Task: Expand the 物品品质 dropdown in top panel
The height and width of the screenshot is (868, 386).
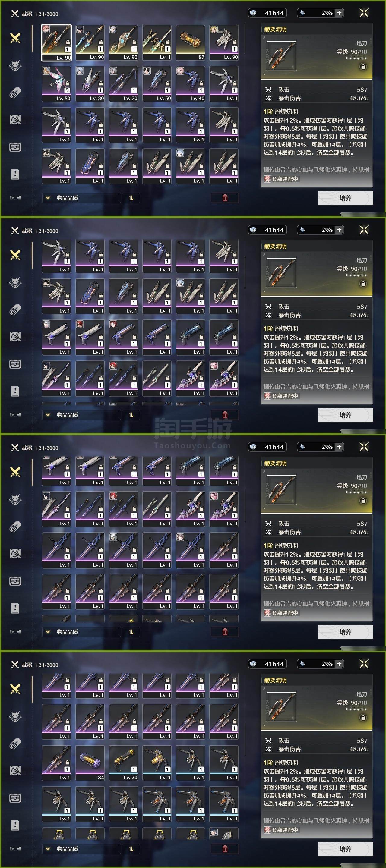Action: pyautogui.click(x=81, y=198)
